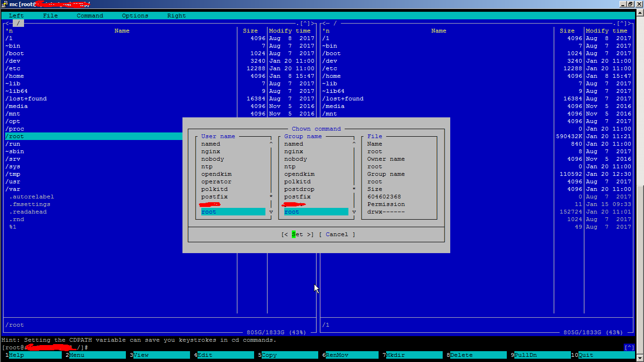Select user 'postfix' in User name list
Image resolution: width=644 pixels, height=362 pixels.
click(x=215, y=197)
